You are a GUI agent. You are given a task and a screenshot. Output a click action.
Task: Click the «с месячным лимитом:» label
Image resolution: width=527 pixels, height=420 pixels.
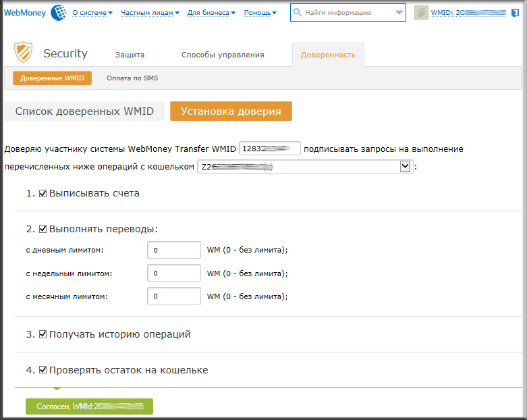coord(67,296)
